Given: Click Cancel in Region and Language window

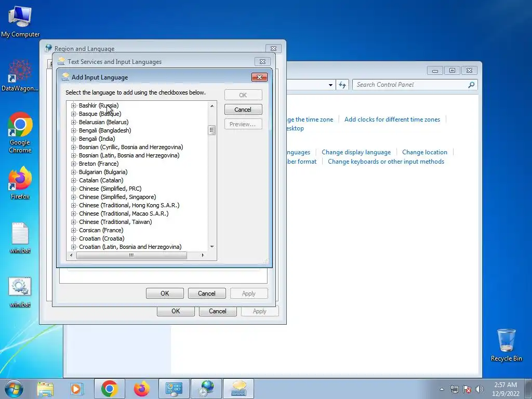Looking at the screenshot, I should tap(218, 311).
